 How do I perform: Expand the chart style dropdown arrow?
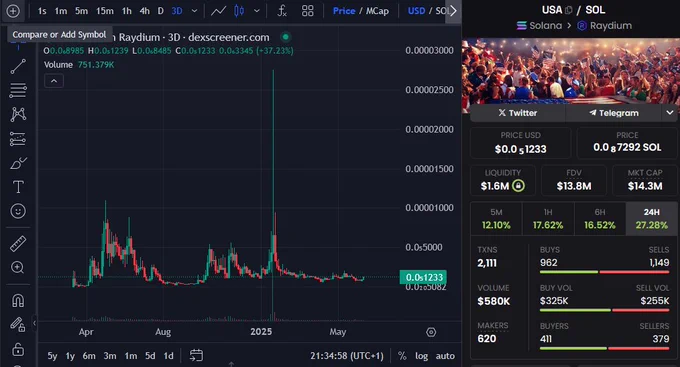(257, 11)
